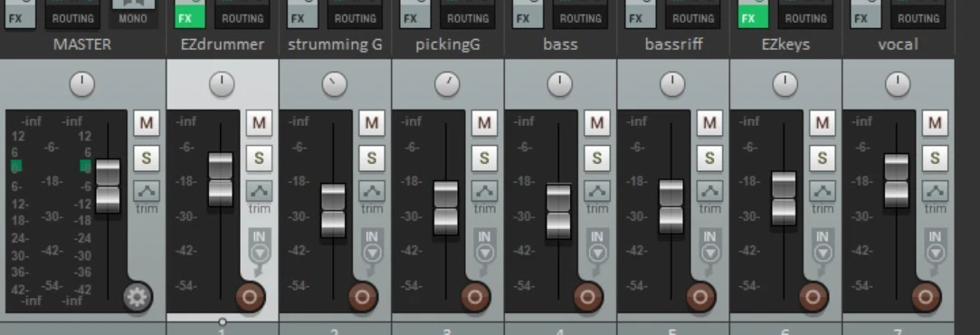Solo the bassriff track
The image size is (980, 335).
pos(709,158)
